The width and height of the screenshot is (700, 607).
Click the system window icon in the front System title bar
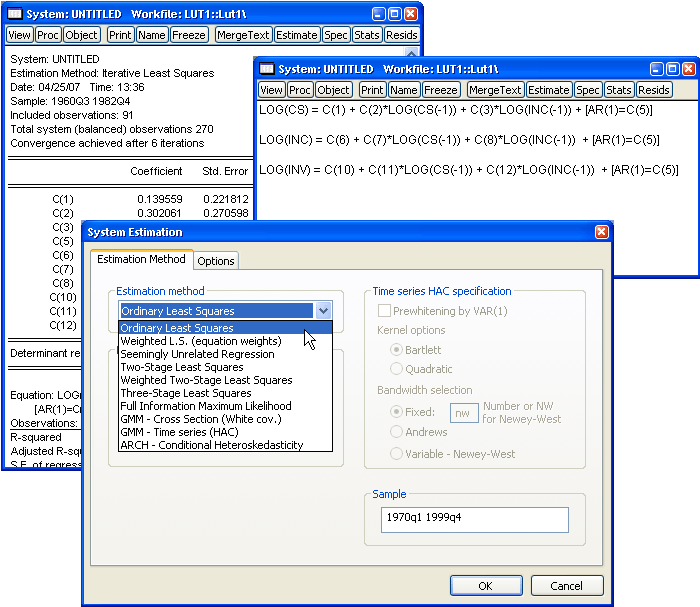click(266, 69)
